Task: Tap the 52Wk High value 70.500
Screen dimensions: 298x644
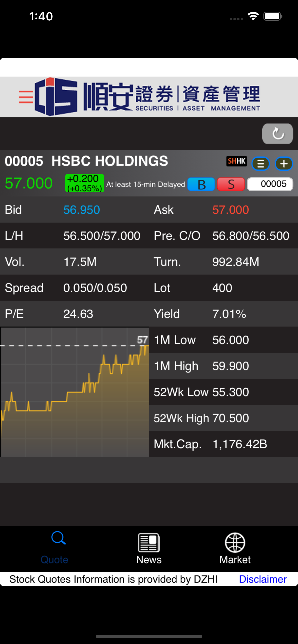Action: tap(231, 418)
